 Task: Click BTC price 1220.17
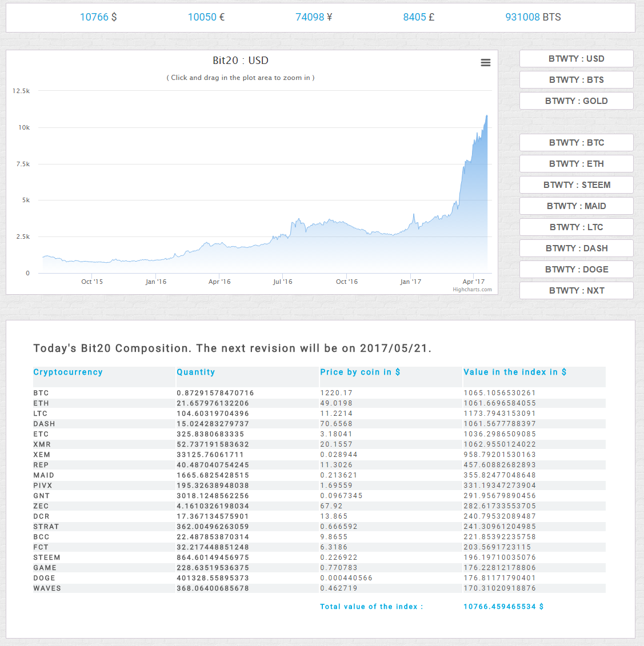(337, 393)
